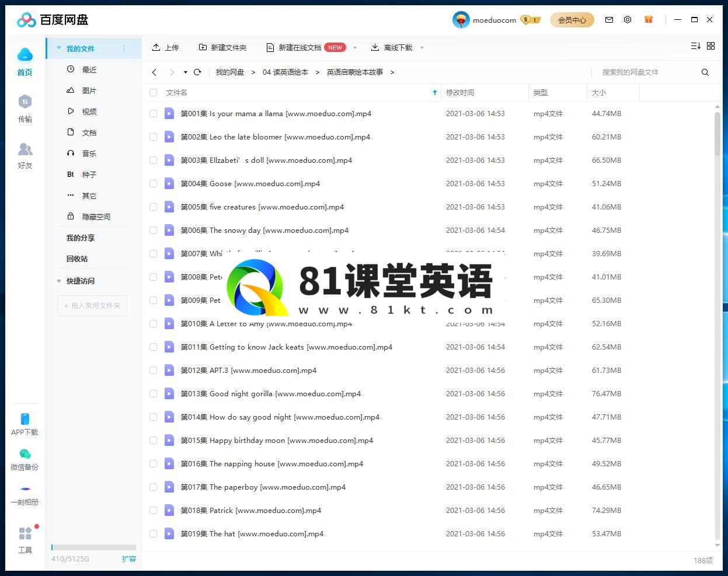This screenshot has width=728, height=576.
Task: Select 种子 in sidebar
Action: (89, 174)
